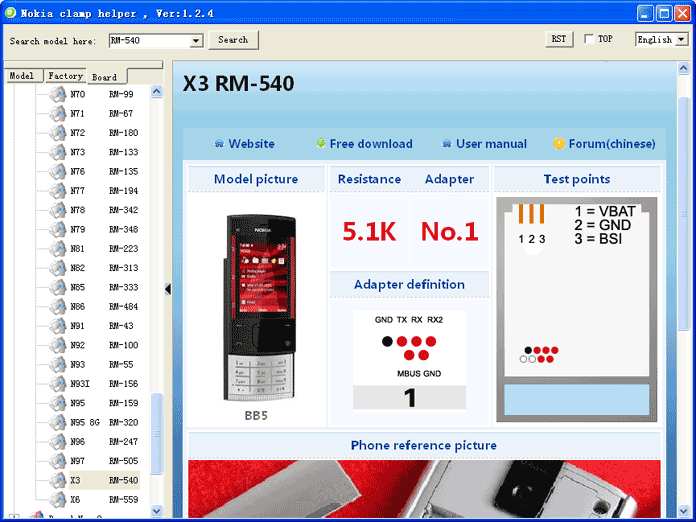Click the 5.1K resistance value

(x=369, y=231)
